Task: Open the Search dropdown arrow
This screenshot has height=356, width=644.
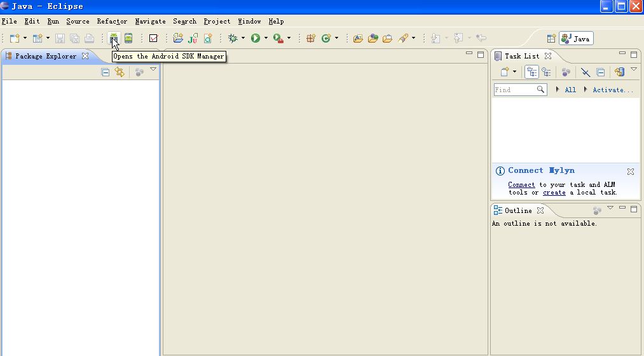Action: (413, 38)
